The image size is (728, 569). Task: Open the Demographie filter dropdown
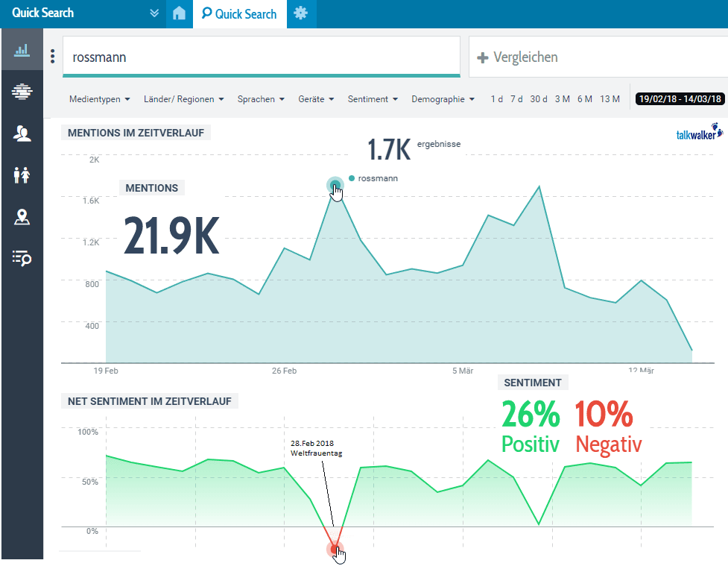click(443, 99)
